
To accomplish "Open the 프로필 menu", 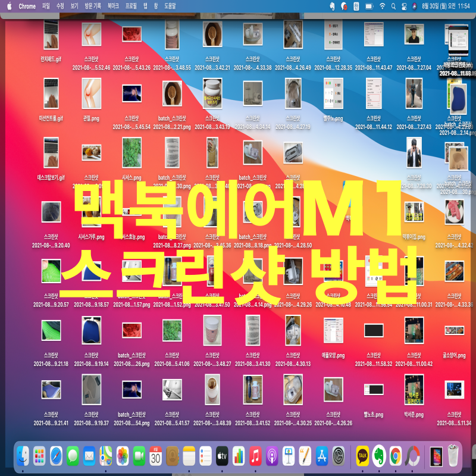I will point(131,6).
